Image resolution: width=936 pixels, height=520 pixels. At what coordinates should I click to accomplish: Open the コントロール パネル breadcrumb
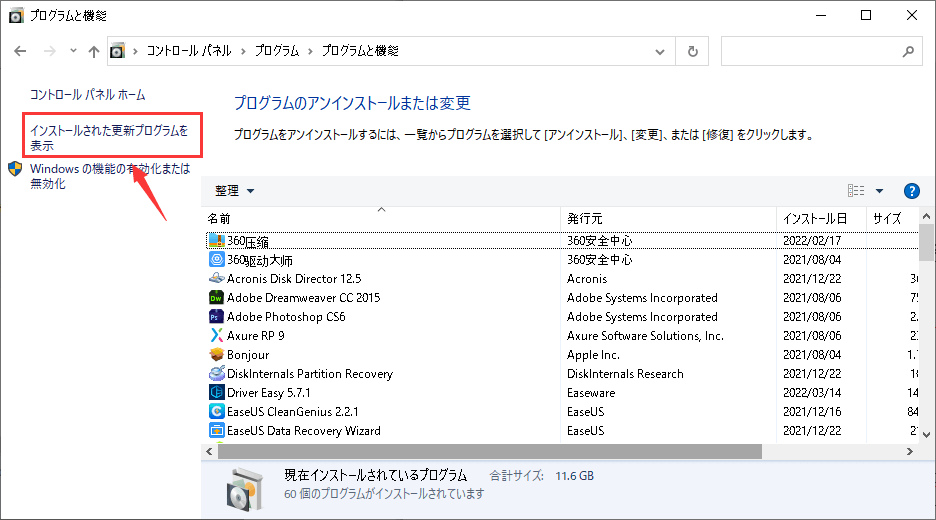[x=189, y=51]
